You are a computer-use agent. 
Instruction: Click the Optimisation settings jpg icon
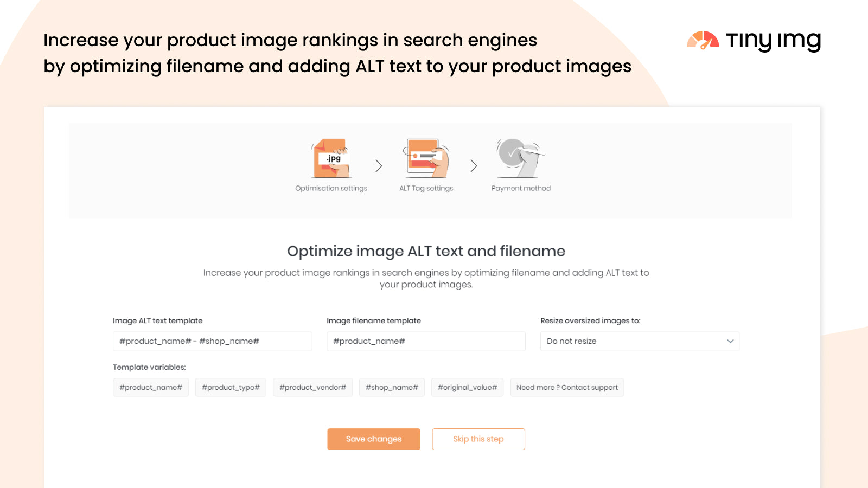331,158
